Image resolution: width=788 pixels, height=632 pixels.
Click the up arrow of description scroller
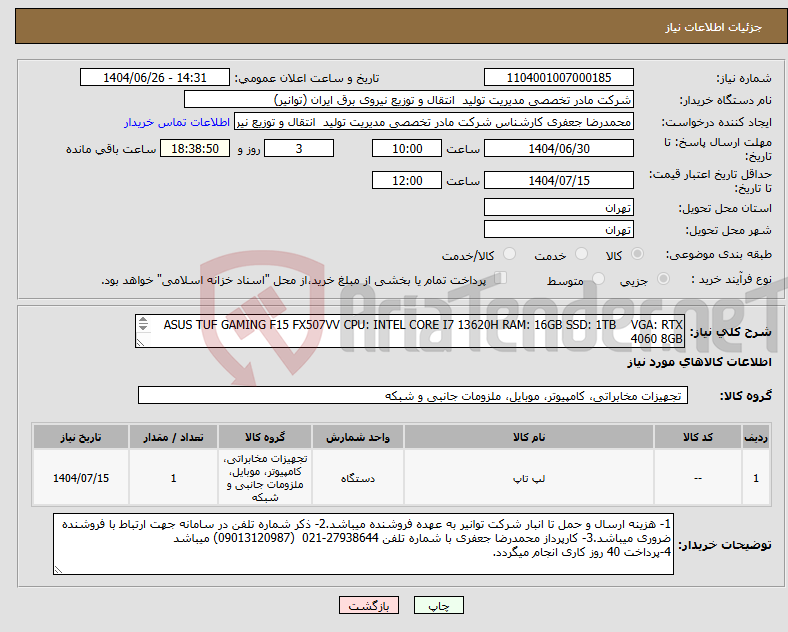143,320
